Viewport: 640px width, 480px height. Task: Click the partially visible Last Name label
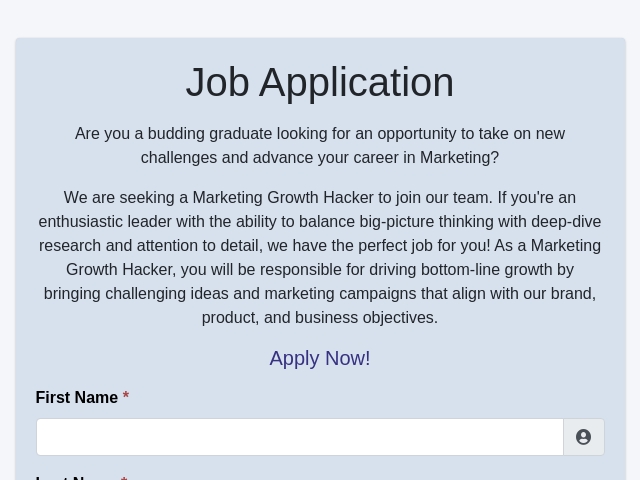[76, 477]
